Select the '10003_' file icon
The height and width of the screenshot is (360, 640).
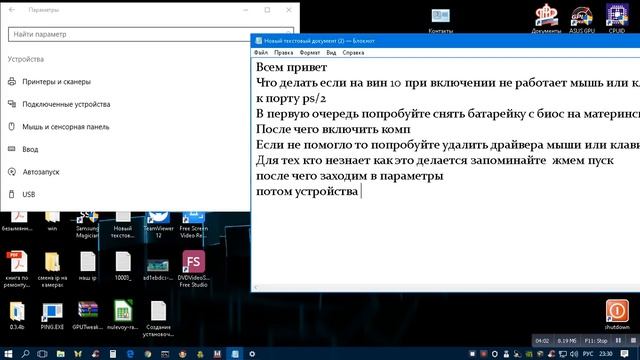click(x=123, y=266)
